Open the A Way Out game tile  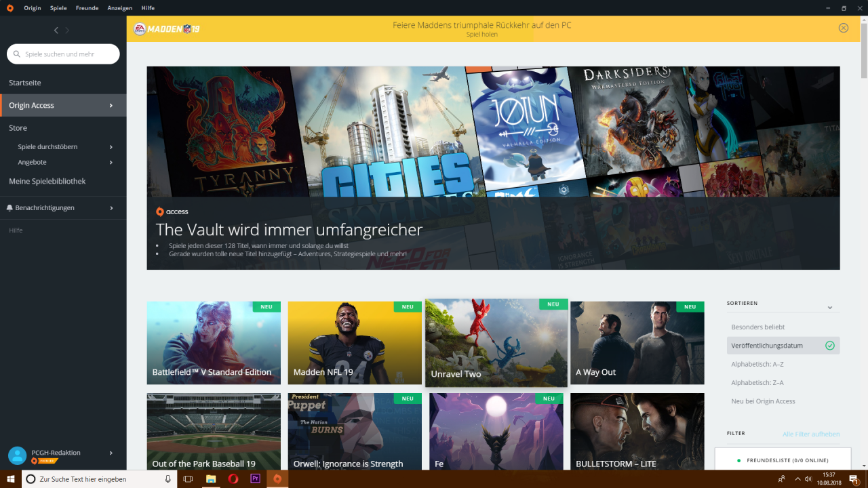tap(637, 343)
